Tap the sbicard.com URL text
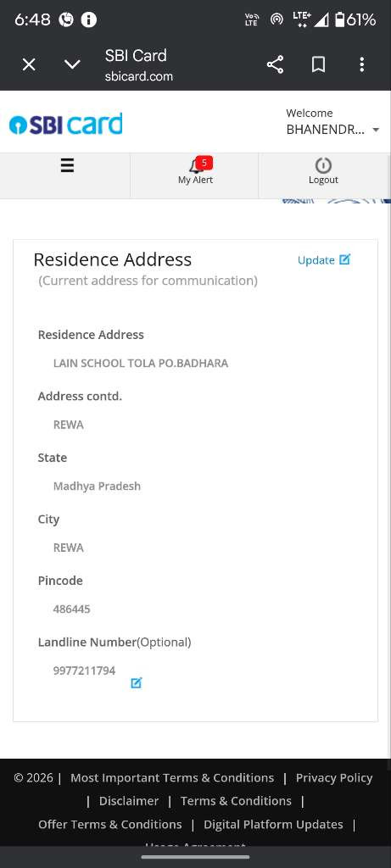Screen dimensions: 391x868 pos(139,76)
